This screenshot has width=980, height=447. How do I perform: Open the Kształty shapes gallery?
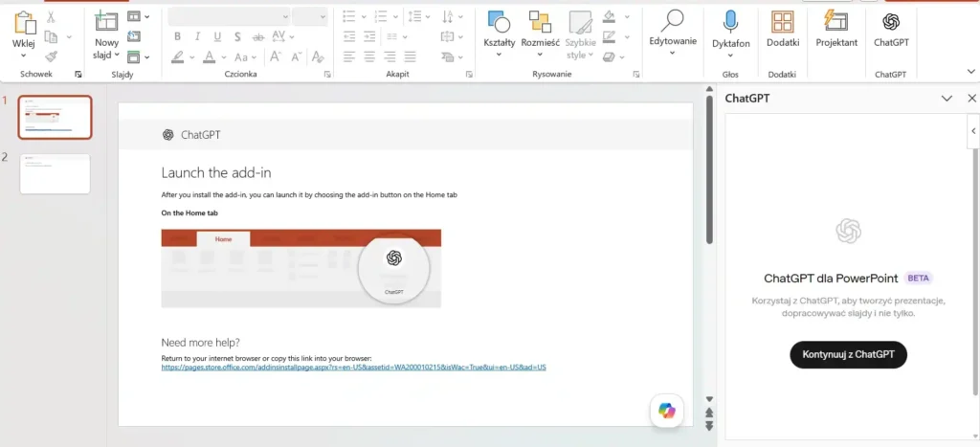point(499,34)
